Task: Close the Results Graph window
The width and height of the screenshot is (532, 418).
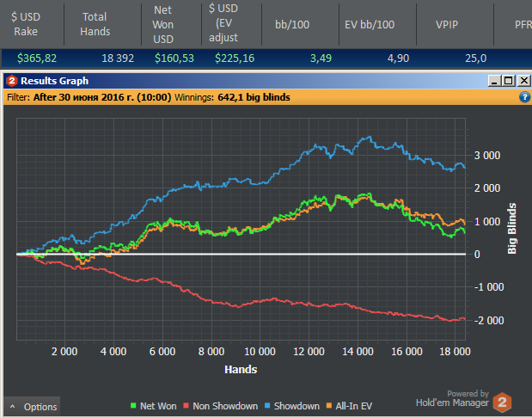Action: (x=522, y=81)
